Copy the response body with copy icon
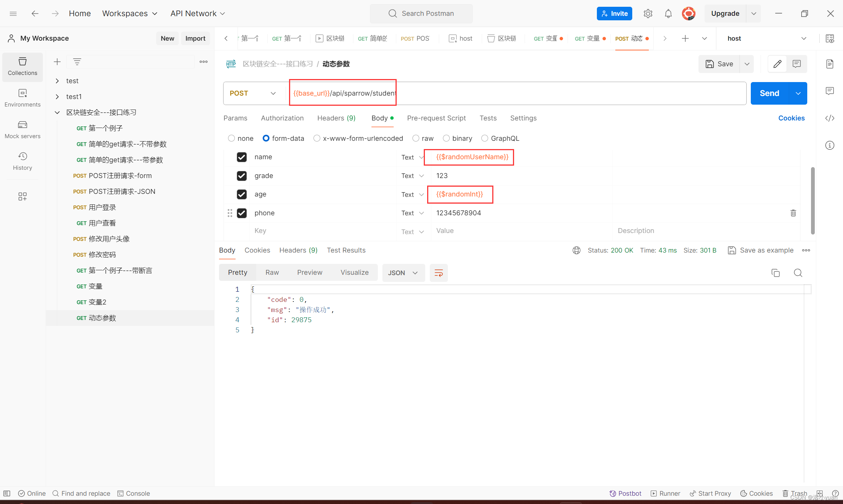 point(775,273)
